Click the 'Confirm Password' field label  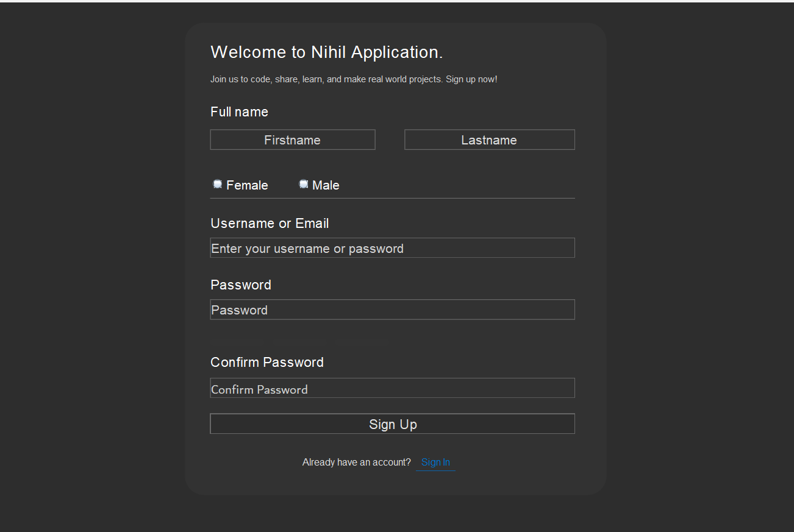click(x=267, y=363)
